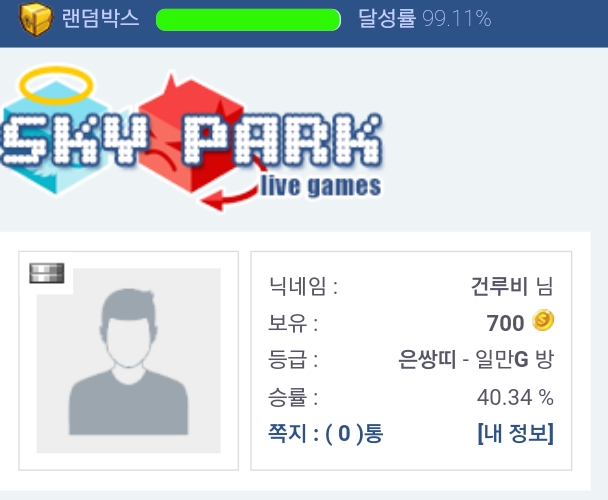The height and width of the screenshot is (500, 608).
Task: Click the gold coin icon beside 700
Action: pyautogui.click(x=543, y=320)
